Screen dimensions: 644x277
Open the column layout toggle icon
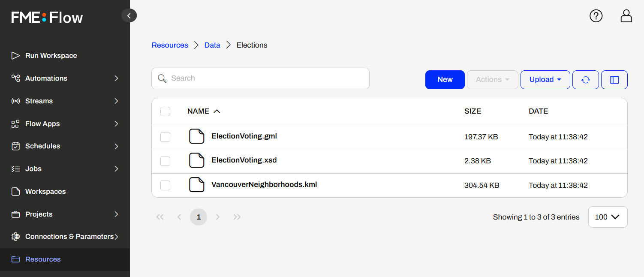(614, 80)
